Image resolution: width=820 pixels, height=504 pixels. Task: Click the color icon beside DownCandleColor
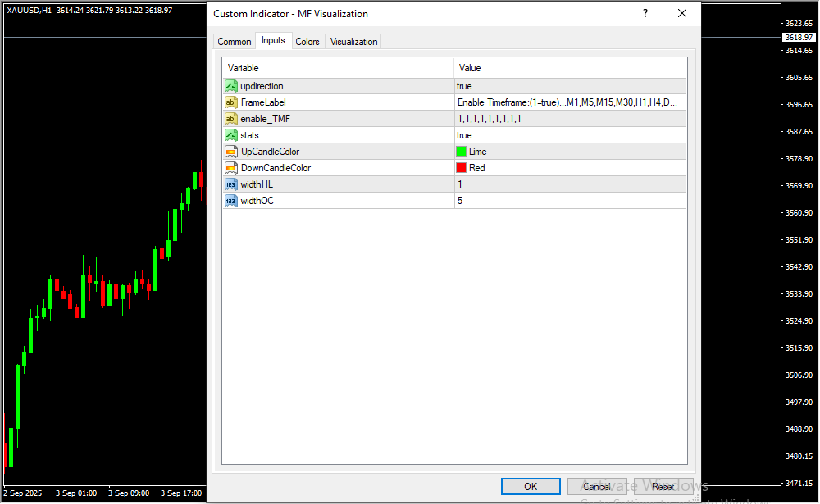[x=230, y=168]
